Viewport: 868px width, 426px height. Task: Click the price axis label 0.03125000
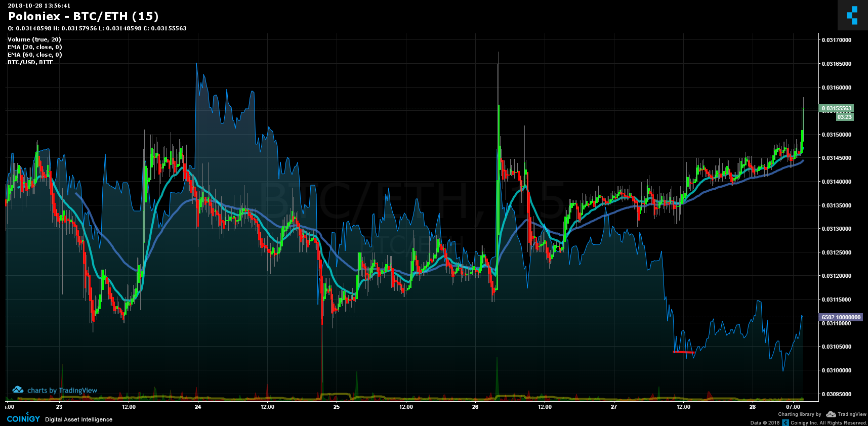click(837, 252)
